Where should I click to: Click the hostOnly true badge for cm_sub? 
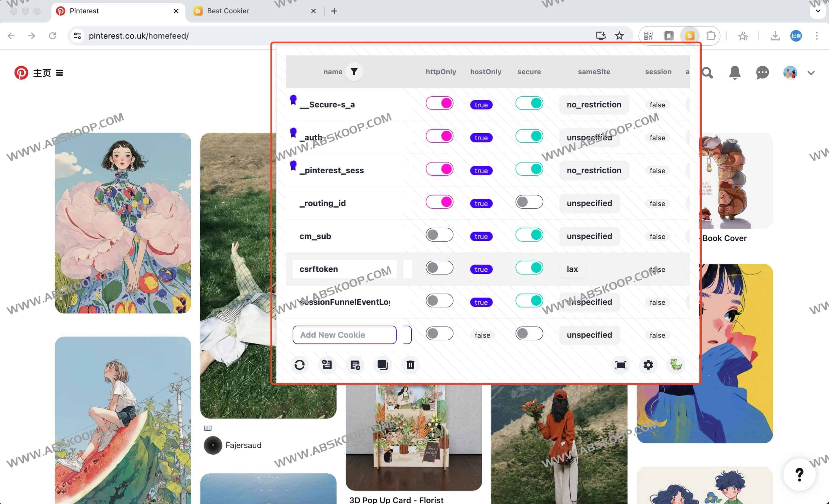coord(481,236)
